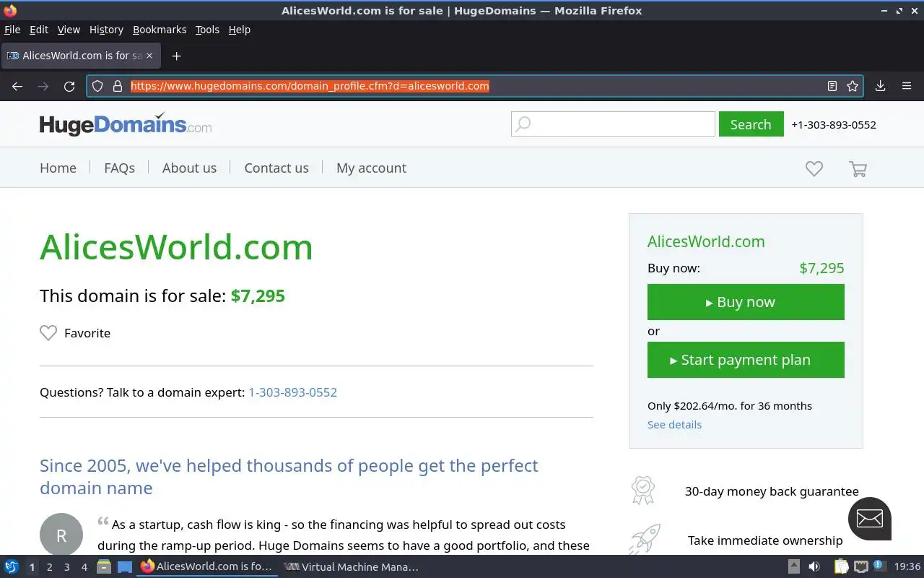
Task: Open the File menu
Action: coord(12,30)
